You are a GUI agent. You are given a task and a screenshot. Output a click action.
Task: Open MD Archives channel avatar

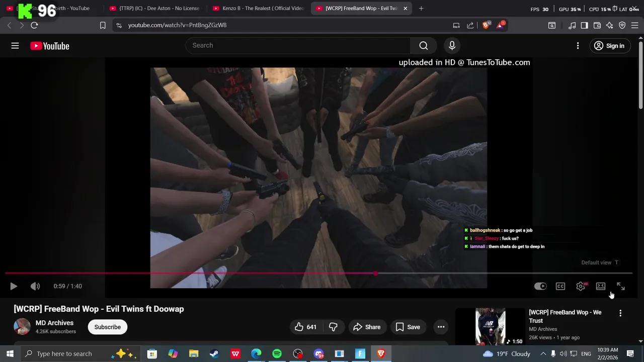click(22, 327)
